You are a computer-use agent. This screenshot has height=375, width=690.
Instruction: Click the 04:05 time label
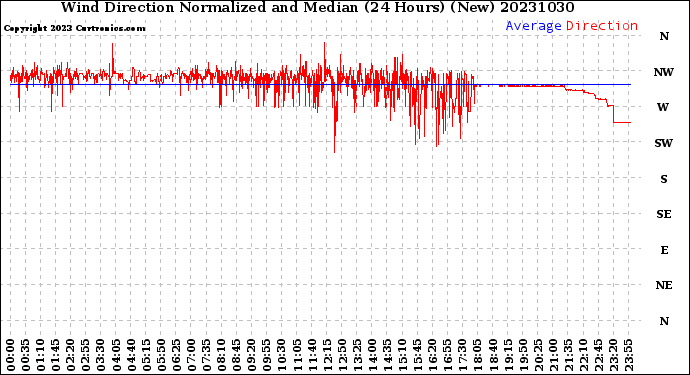[x=117, y=355]
